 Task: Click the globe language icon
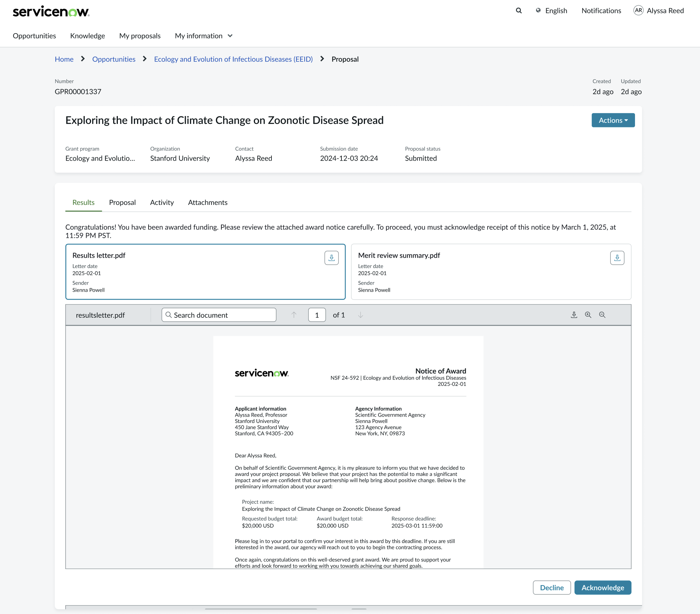tap(538, 11)
